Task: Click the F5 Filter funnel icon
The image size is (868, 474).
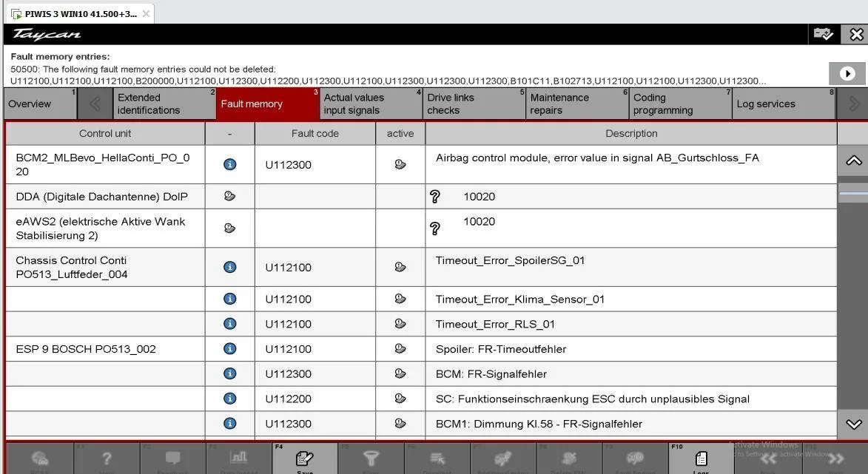Action: click(370, 458)
